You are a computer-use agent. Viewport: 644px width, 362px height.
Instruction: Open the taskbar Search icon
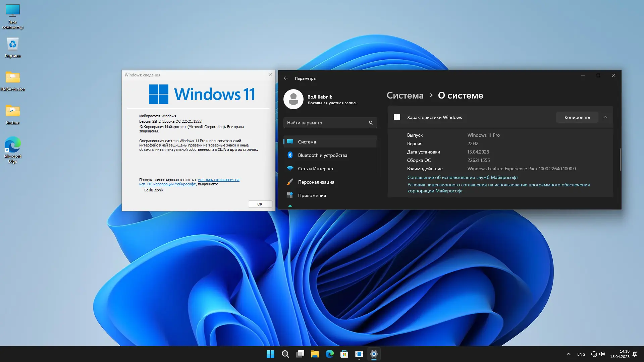click(x=285, y=354)
